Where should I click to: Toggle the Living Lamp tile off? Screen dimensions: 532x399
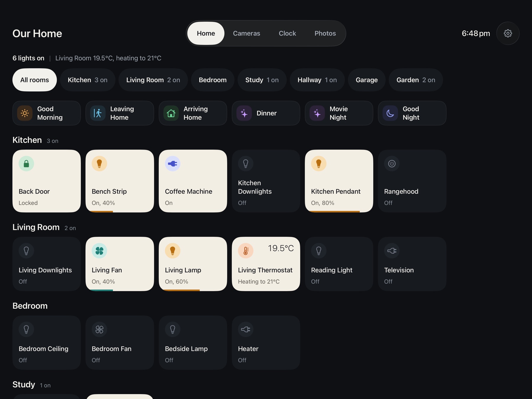click(x=193, y=264)
